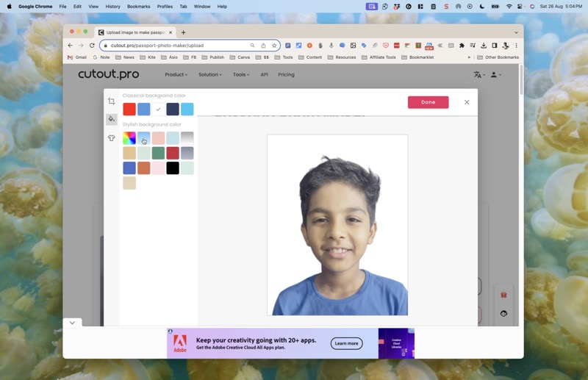
Task: Bookmark this page with the star
Action: [x=274, y=46]
